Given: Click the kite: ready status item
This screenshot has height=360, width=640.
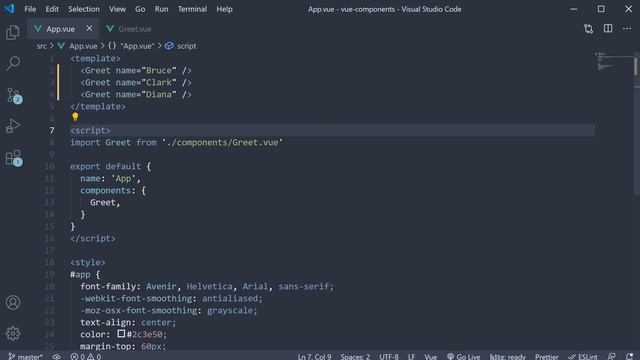Looking at the screenshot, I should point(507,356).
